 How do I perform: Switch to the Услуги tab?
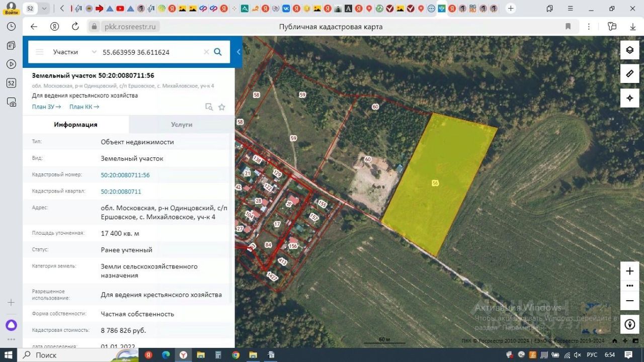[182, 125]
